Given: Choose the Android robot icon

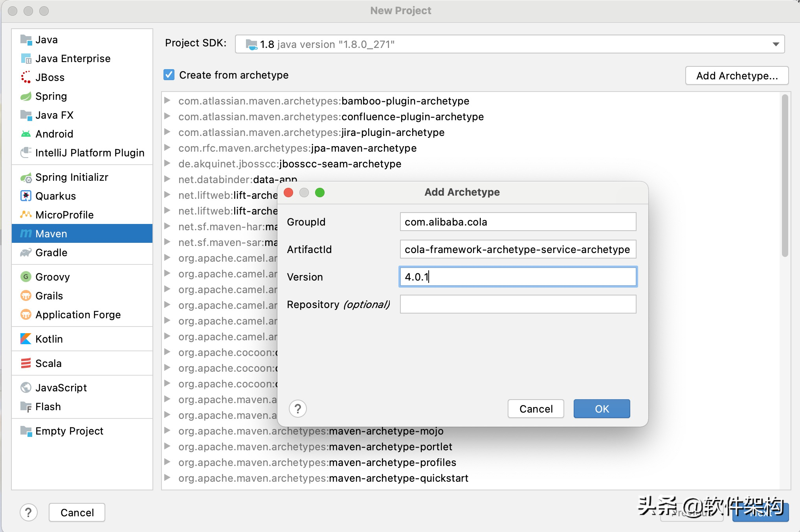Looking at the screenshot, I should click(26, 134).
